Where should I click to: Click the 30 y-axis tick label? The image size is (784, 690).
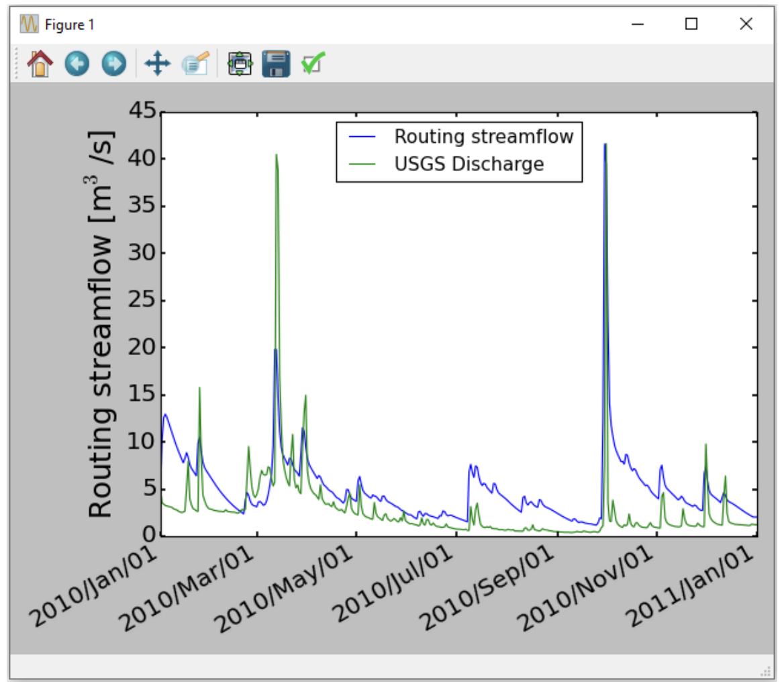click(142, 253)
